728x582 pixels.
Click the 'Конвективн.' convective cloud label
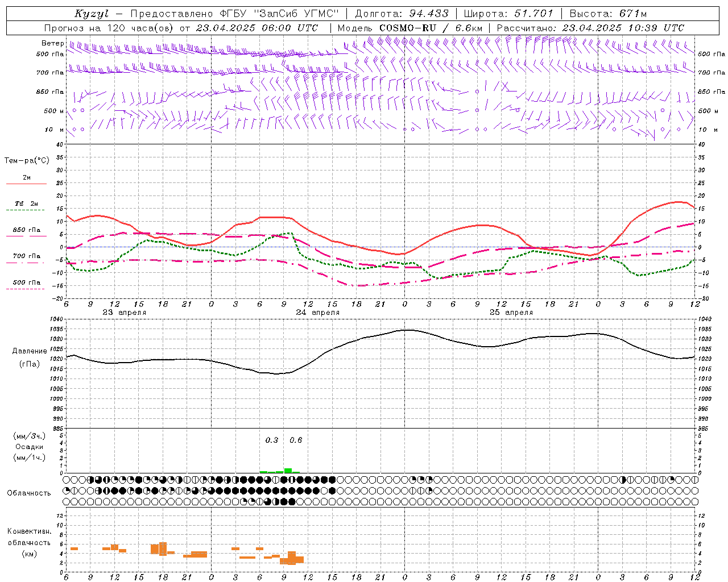coord(30,531)
